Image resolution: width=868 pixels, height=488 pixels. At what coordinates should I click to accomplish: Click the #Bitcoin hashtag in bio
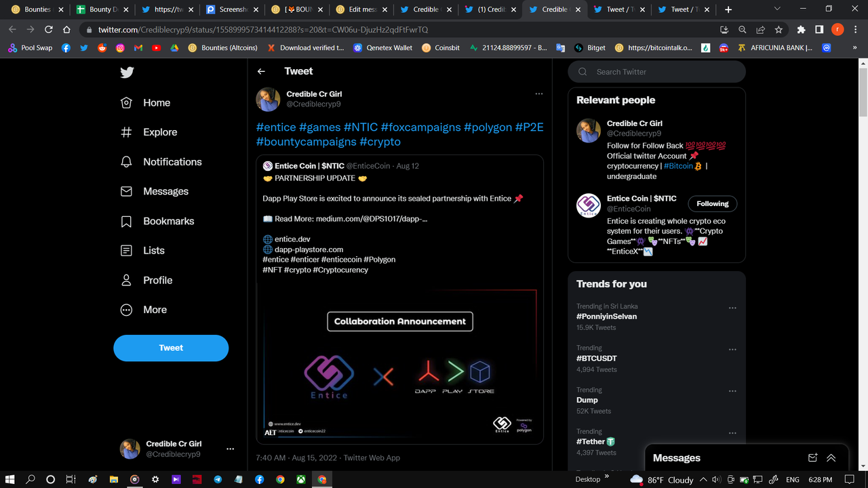(x=678, y=166)
